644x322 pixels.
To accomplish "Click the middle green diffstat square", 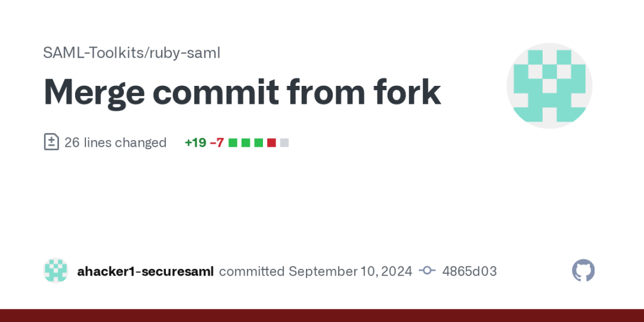I will coord(246,143).
